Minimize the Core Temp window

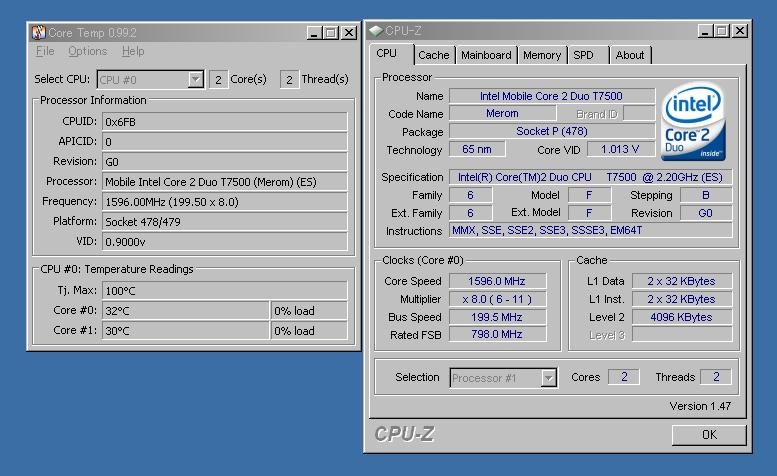coord(314,33)
